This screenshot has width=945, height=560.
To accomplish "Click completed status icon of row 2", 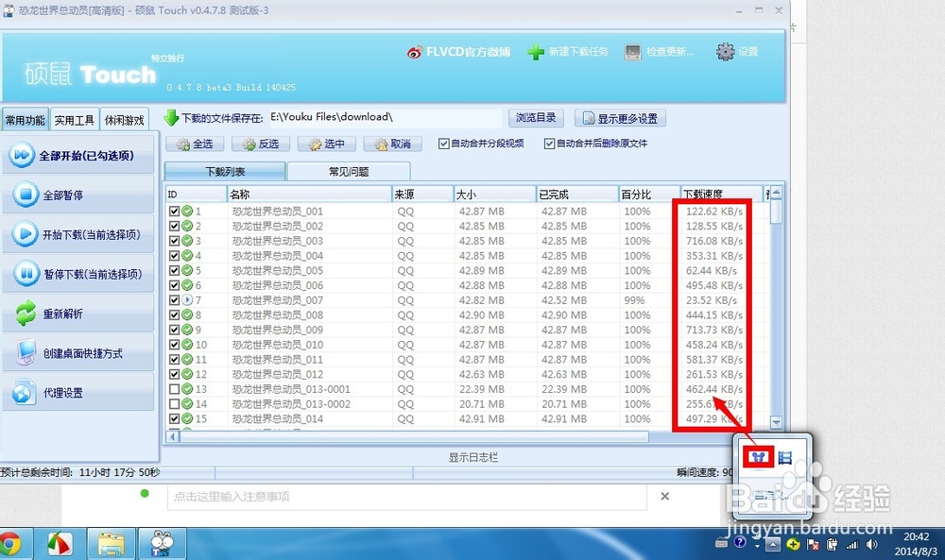I will pos(187,226).
